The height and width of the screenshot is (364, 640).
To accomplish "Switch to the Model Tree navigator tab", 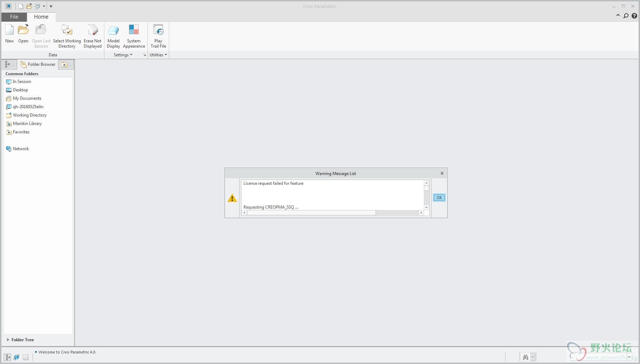I will (9, 64).
